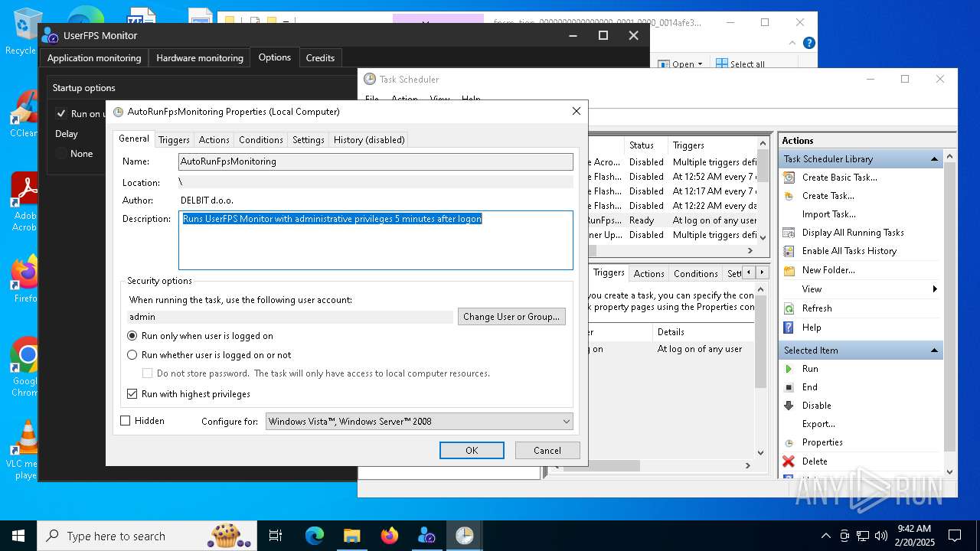The width and height of the screenshot is (980, 551).
Task: Click Enable All Tasks History icon
Action: [x=789, y=251]
